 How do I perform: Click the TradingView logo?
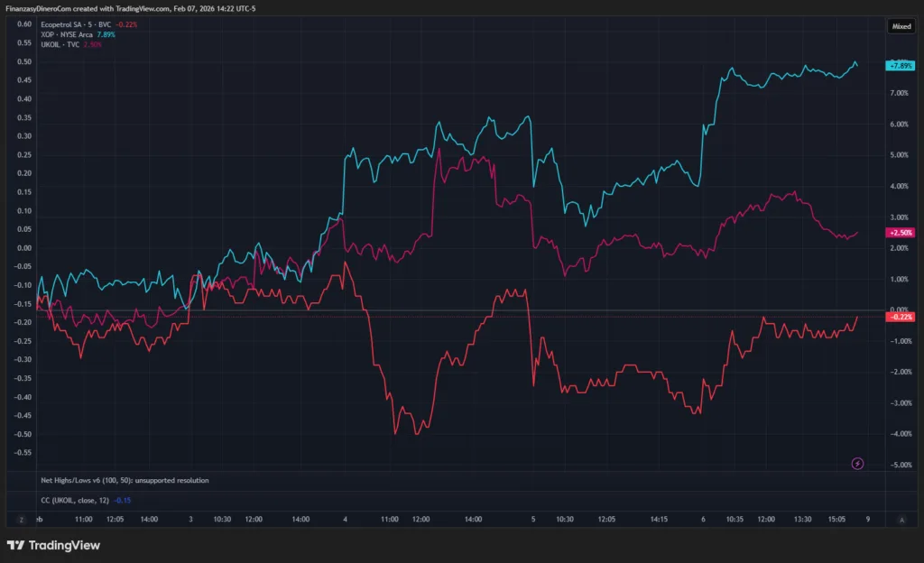click(53, 545)
